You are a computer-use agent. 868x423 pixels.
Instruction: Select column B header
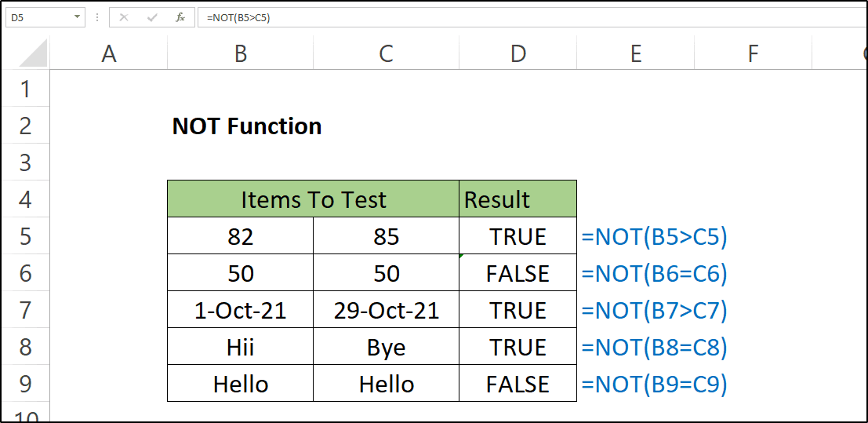coord(240,54)
